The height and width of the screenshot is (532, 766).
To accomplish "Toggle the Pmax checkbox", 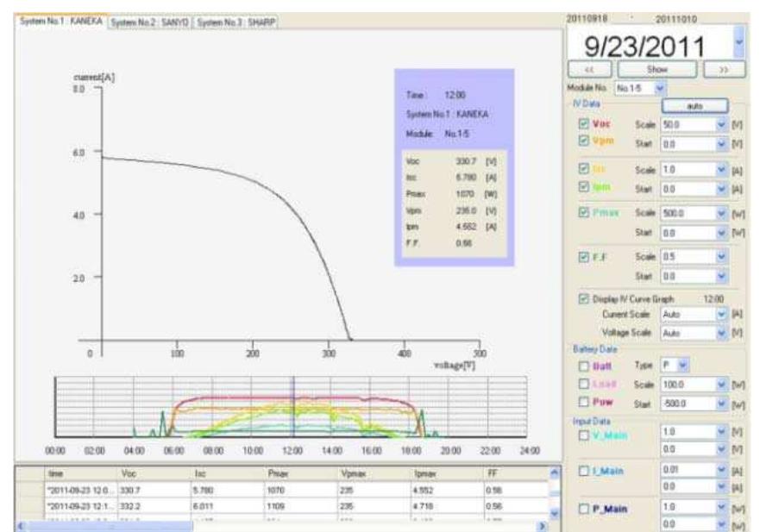I will click(x=584, y=212).
